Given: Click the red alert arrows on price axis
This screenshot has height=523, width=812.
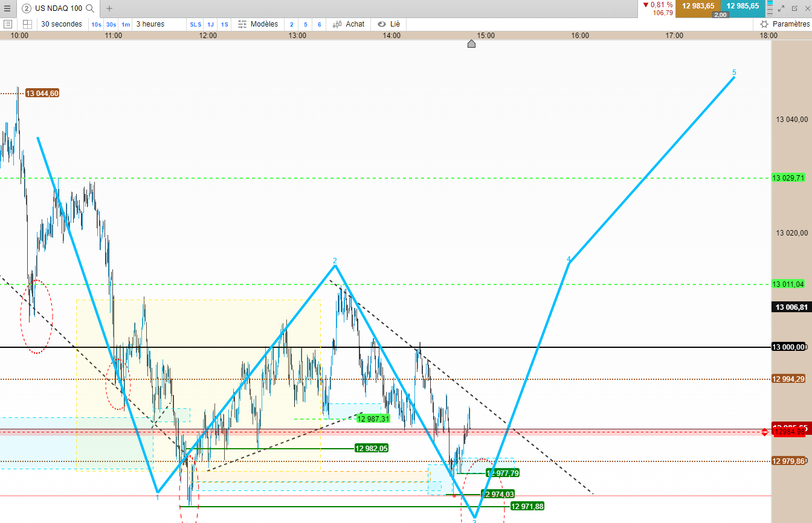Looking at the screenshot, I should (x=764, y=432).
